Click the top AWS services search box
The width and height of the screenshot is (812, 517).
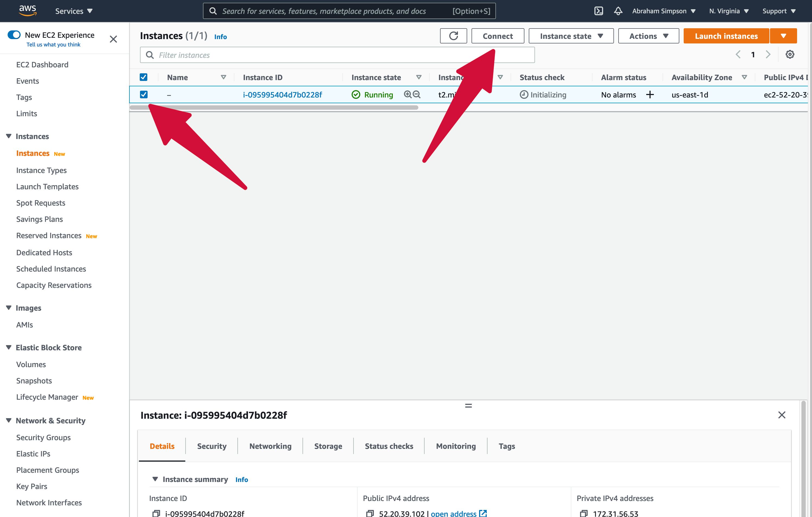click(349, 11)
